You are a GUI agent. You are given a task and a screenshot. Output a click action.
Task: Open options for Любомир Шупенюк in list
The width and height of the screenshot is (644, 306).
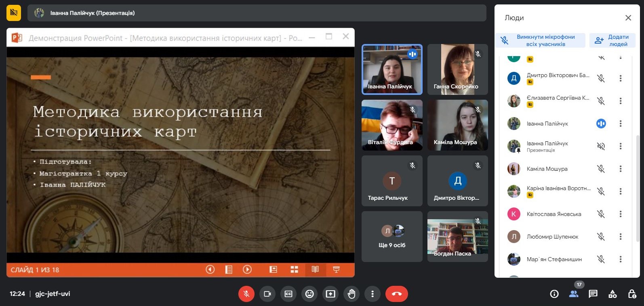coord(621,237)
